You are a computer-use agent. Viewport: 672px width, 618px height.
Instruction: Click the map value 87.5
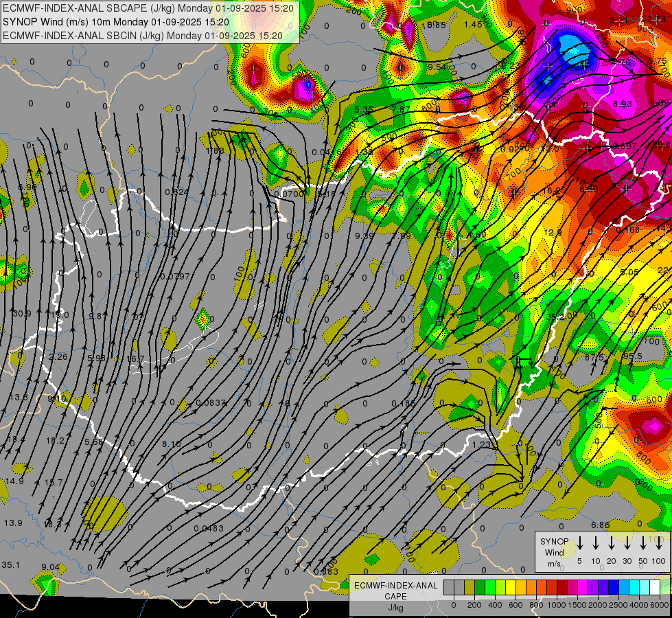click(x=594, y=358)
